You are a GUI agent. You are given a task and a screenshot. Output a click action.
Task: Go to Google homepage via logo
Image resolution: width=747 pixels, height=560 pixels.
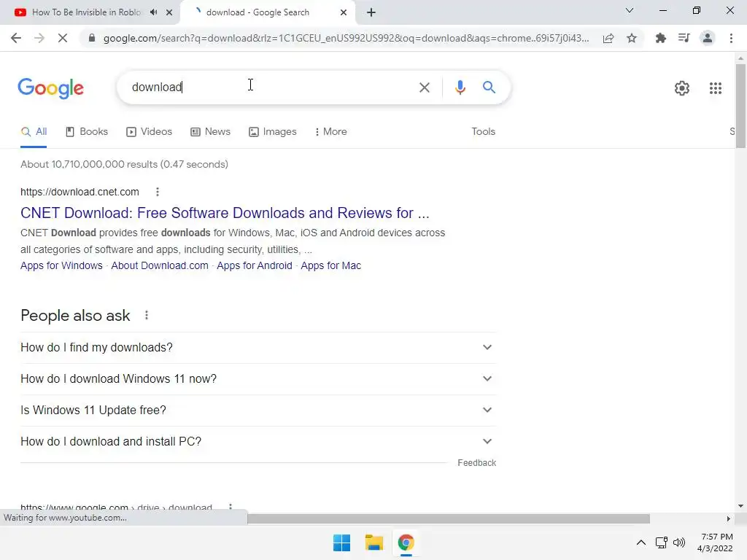[50, 88]
